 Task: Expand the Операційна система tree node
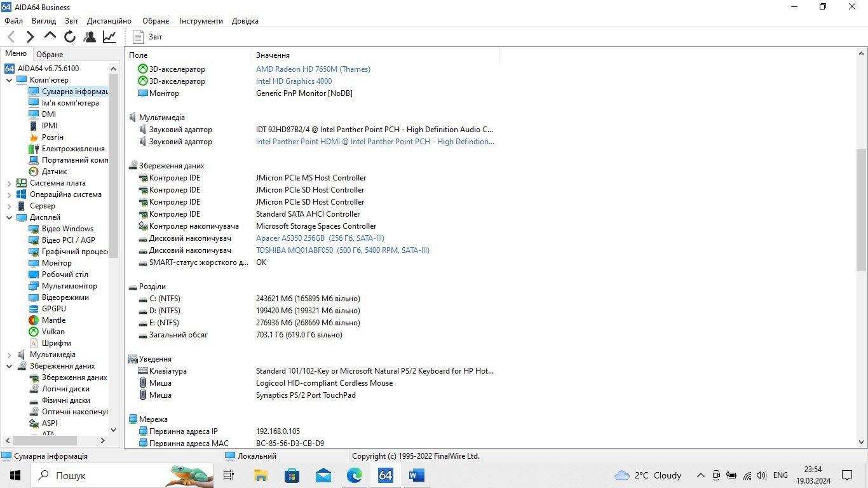pos(9,194)
